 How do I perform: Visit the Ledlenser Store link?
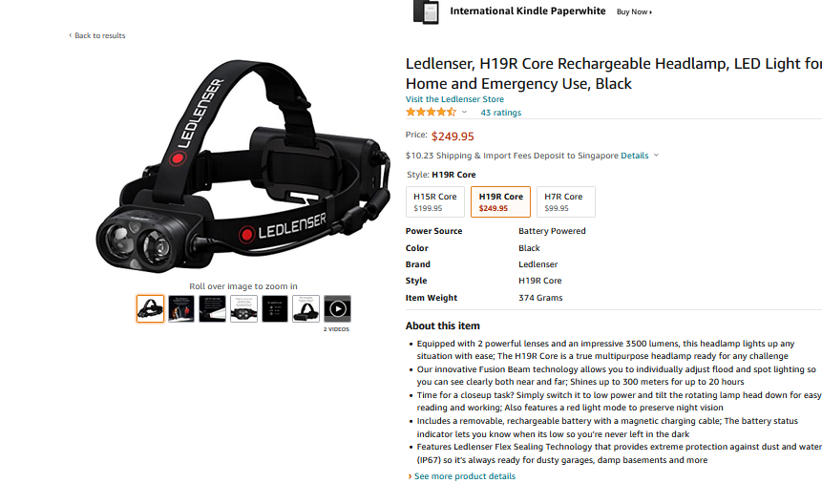pos(454,99)
